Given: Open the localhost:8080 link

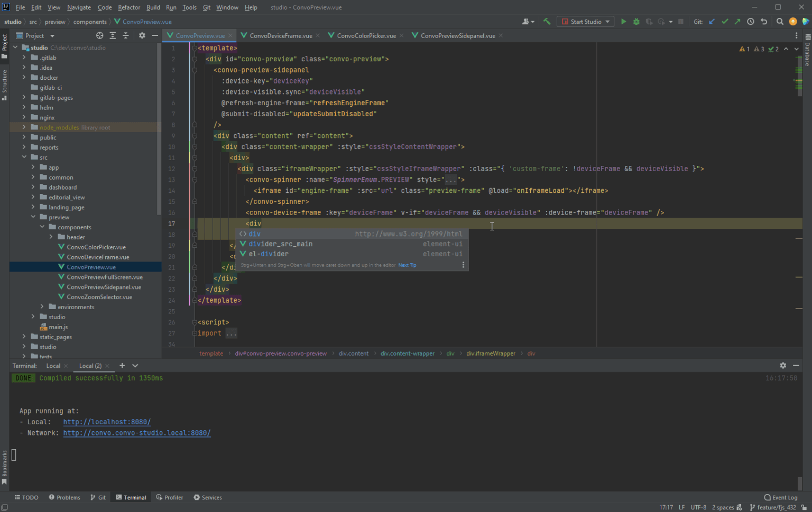Looking at the screenshot, I should (107, 422).
